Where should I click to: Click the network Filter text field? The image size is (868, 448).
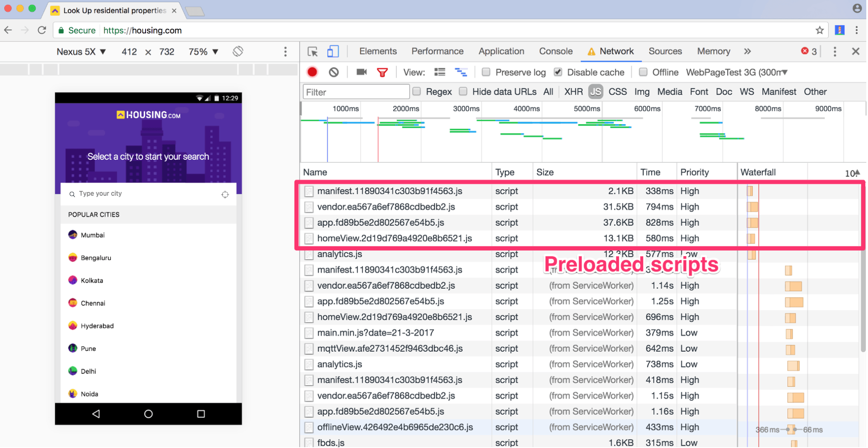coord(356,92)
